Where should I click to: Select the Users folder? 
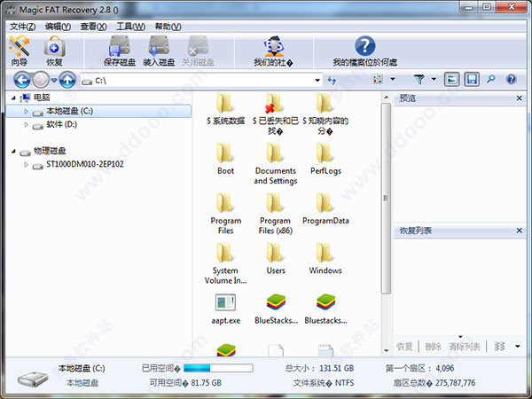[276, 259]
